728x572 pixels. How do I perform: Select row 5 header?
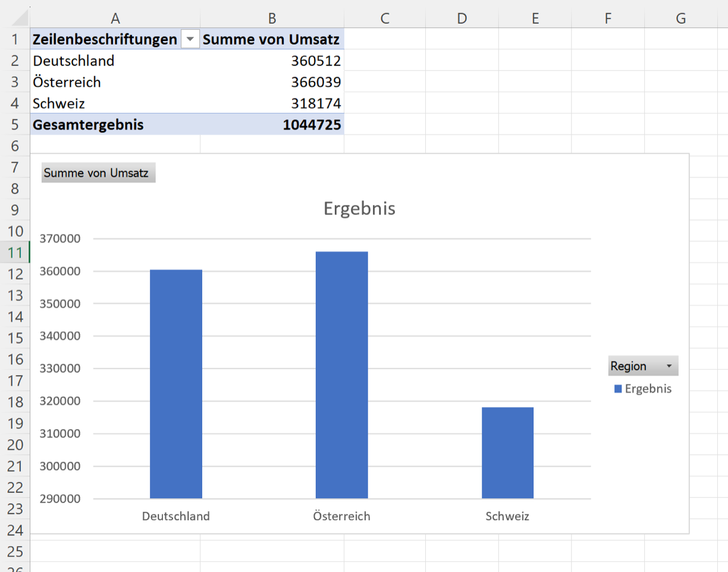(15, 125)
